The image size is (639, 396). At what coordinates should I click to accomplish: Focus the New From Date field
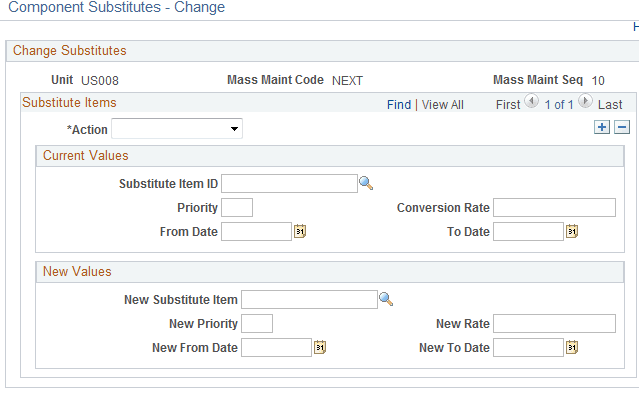click(276, 348)
